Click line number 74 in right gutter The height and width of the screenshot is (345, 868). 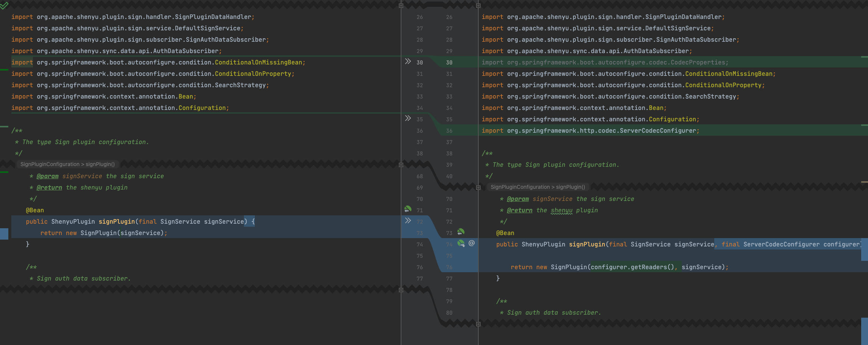click(449, 245)
